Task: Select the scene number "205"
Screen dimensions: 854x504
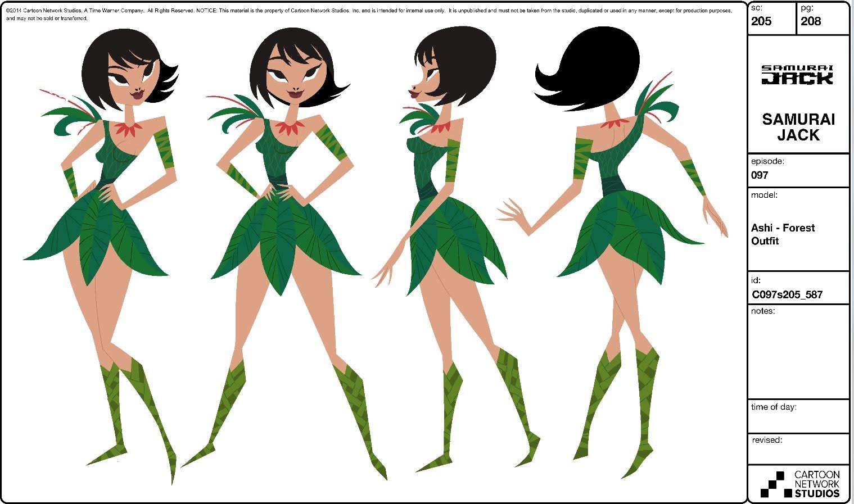Action: point(761,21)
